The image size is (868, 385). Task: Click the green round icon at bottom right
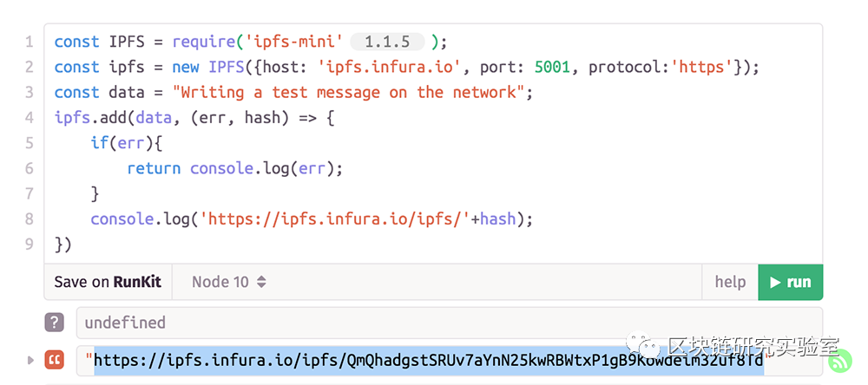840,359
